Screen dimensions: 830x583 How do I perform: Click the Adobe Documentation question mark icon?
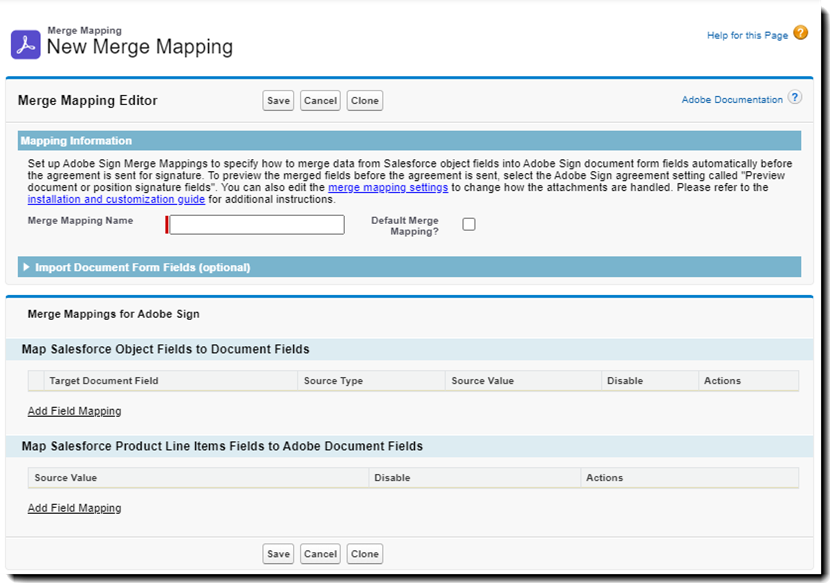click(x=795, y=98)
